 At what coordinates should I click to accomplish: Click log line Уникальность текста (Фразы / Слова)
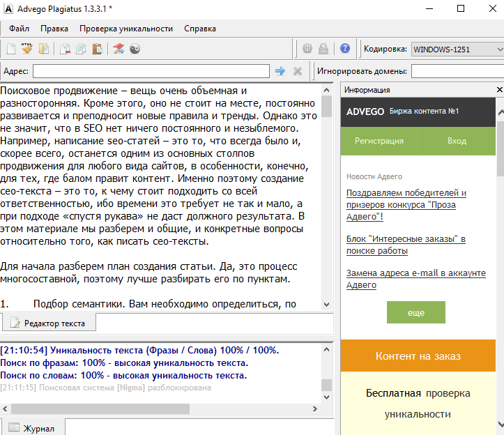point(139,350)
